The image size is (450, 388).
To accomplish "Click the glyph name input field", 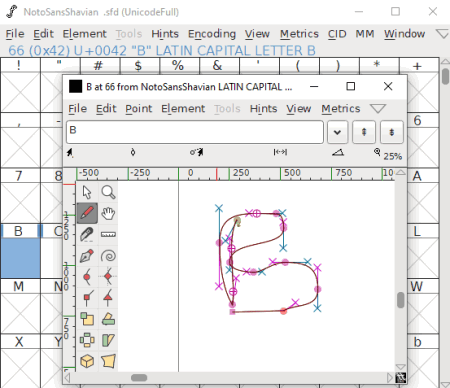I will coord(195,132).
